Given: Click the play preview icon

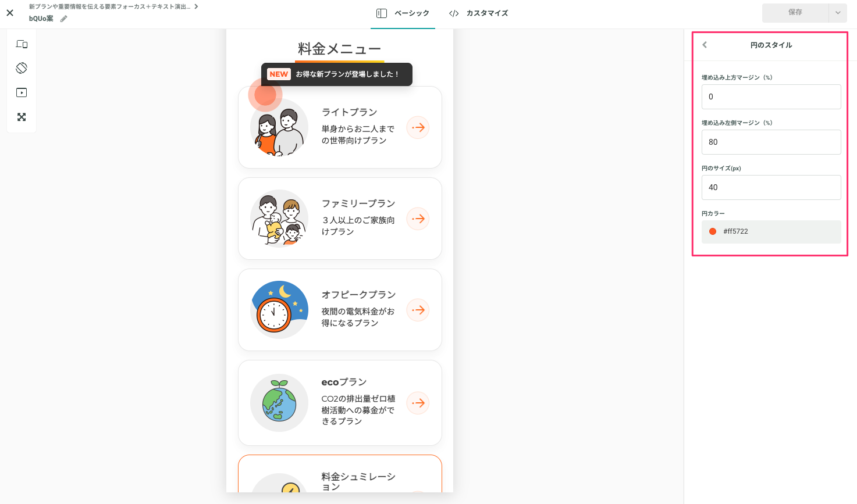Looking at the screenshot, I should (22, 92).
